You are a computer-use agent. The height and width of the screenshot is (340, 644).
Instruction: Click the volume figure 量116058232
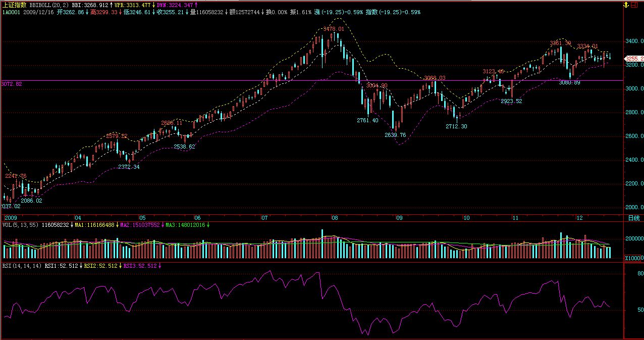point(206,12)
